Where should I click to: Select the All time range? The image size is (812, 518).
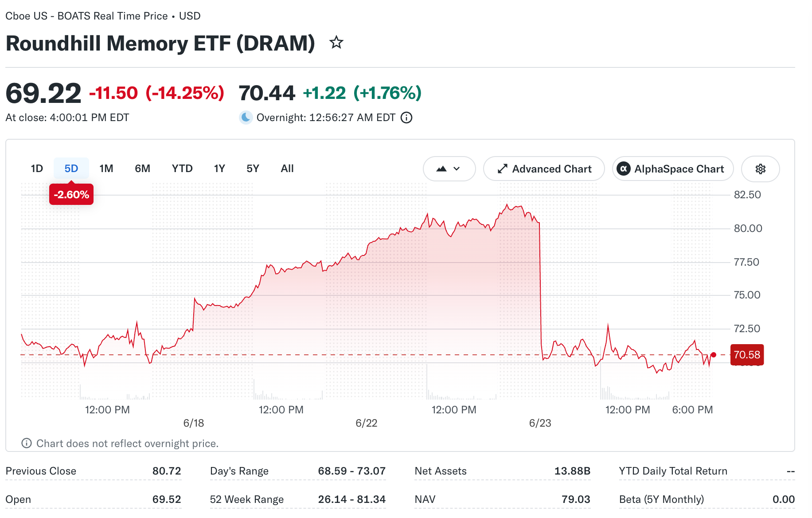point(287,169)
